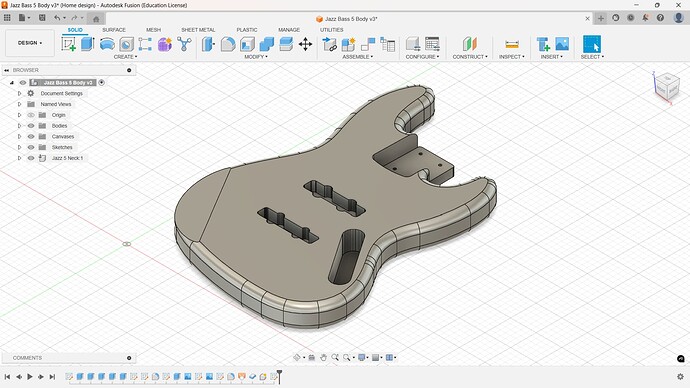Image resolution: width=690 pixels, height=388 pixels.
Task: Open the DESIGN workspace dropdown
Action: coord(30,43)
